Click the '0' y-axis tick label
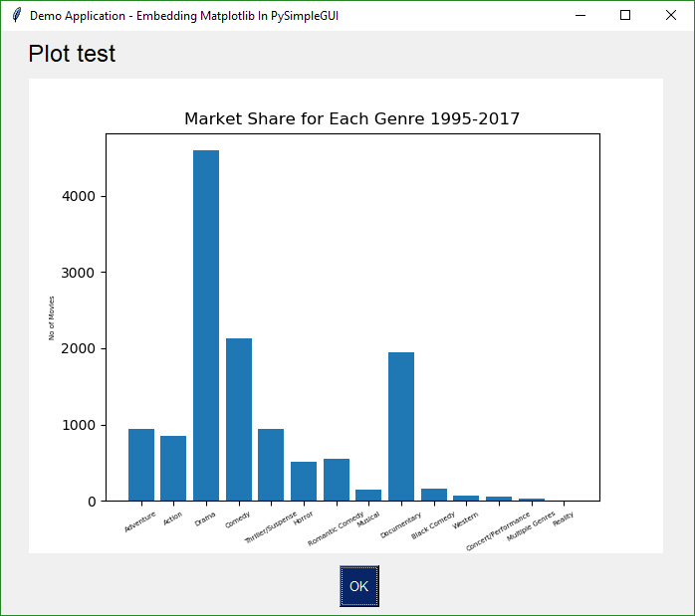This screenshot has height=616, width=695. [92, 502]
